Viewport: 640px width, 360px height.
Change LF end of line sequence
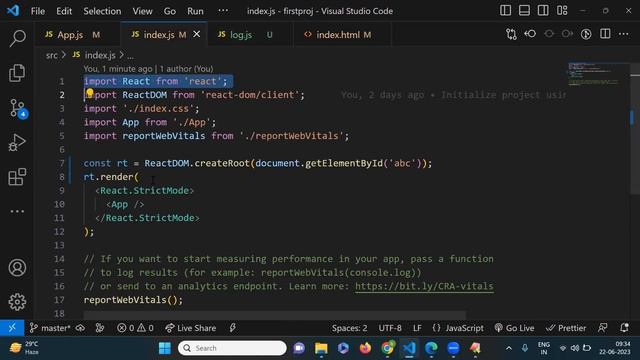tap(417, 328)
